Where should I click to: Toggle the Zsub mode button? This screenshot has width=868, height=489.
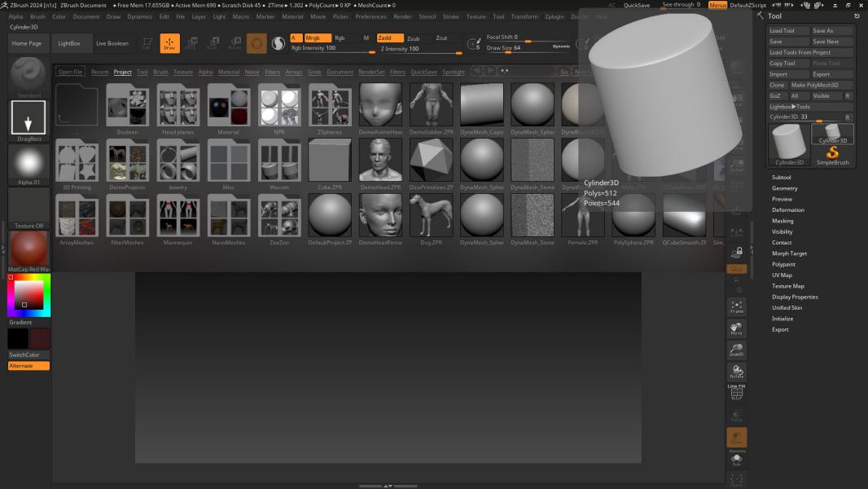pyautogui.click(x=414, y=38)
